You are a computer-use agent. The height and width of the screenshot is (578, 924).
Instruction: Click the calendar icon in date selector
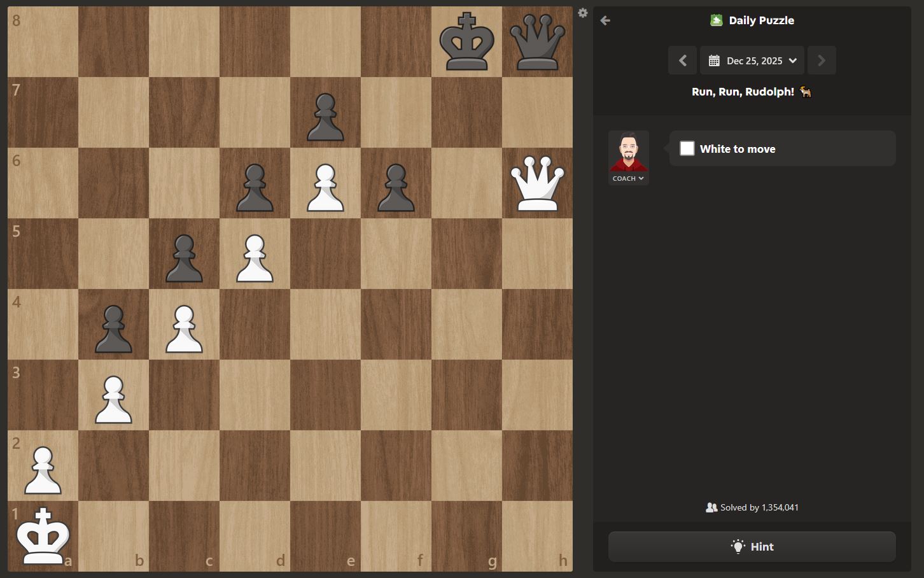(x=714, y=61)
